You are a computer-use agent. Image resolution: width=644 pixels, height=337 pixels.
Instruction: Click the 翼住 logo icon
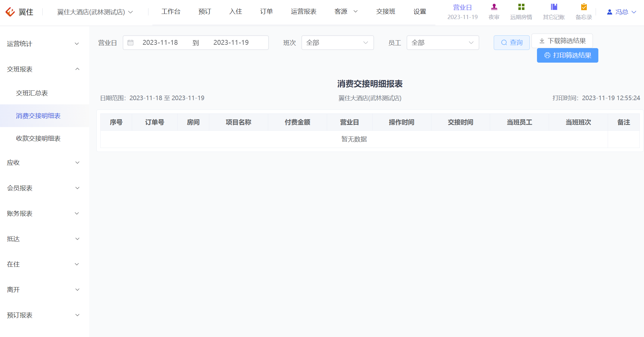(x=10, y=12)
